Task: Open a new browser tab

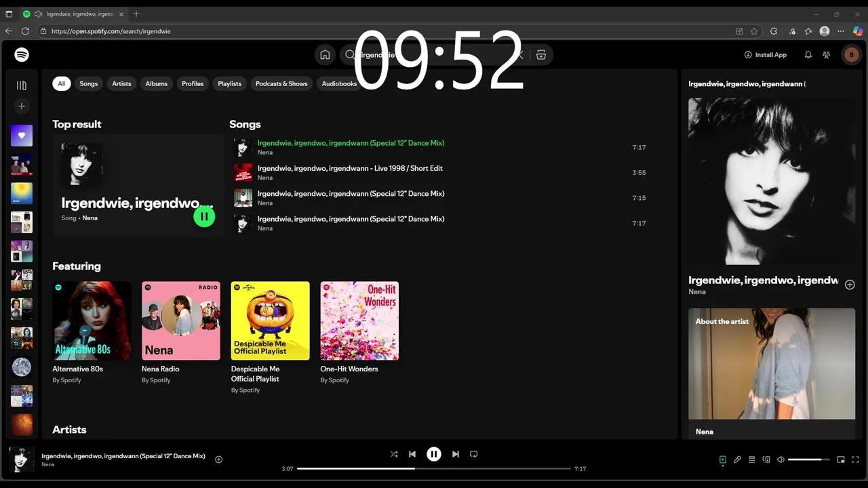Action: 136,14
